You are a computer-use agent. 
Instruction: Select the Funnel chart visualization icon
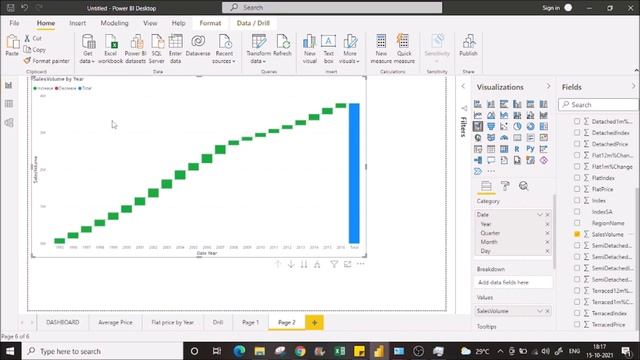point(491,127)
